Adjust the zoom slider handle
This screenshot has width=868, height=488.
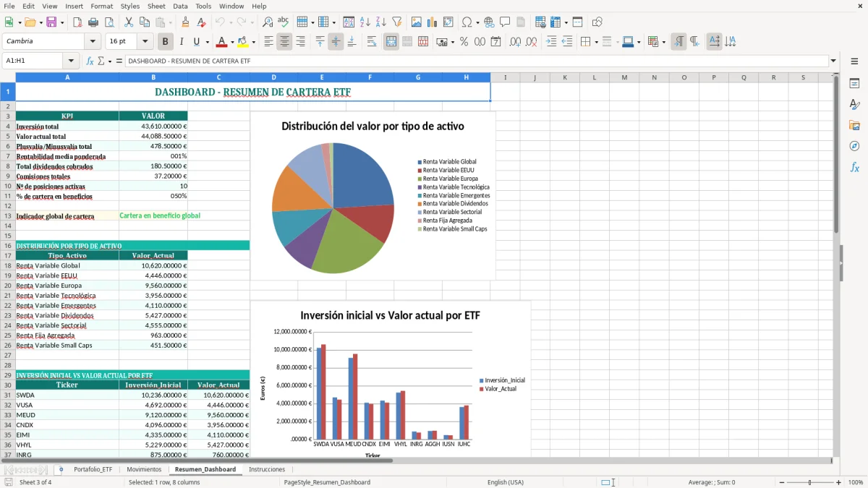click(x=809, y=482)
